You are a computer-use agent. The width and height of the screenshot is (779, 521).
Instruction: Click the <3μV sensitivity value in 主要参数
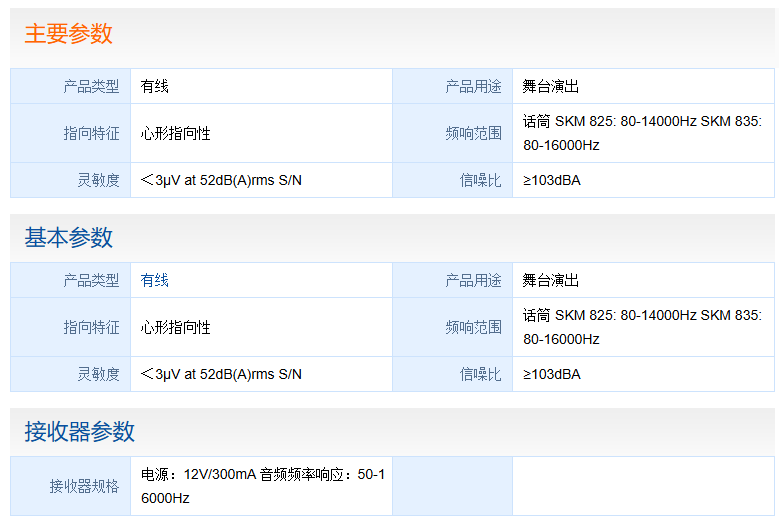click(221, 180)
